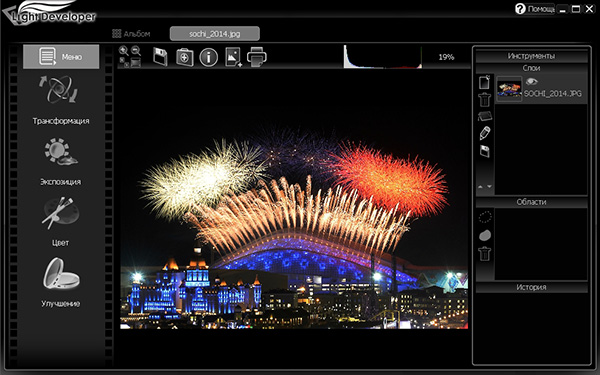Image resolution: width=600 pixels, height=375 pixels.
Task: Open the Меню button
Action: pyautogui.click(x=61, y=57)
